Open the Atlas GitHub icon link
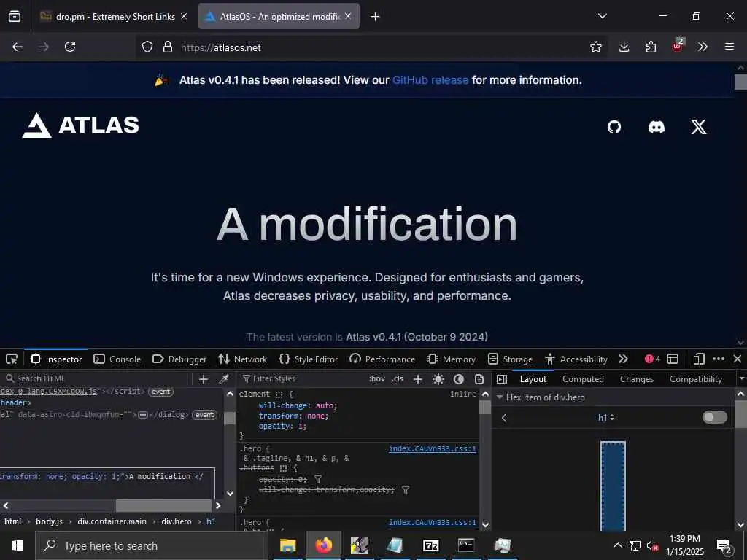This screenshot has width=747, height=560. click(614, 127)
